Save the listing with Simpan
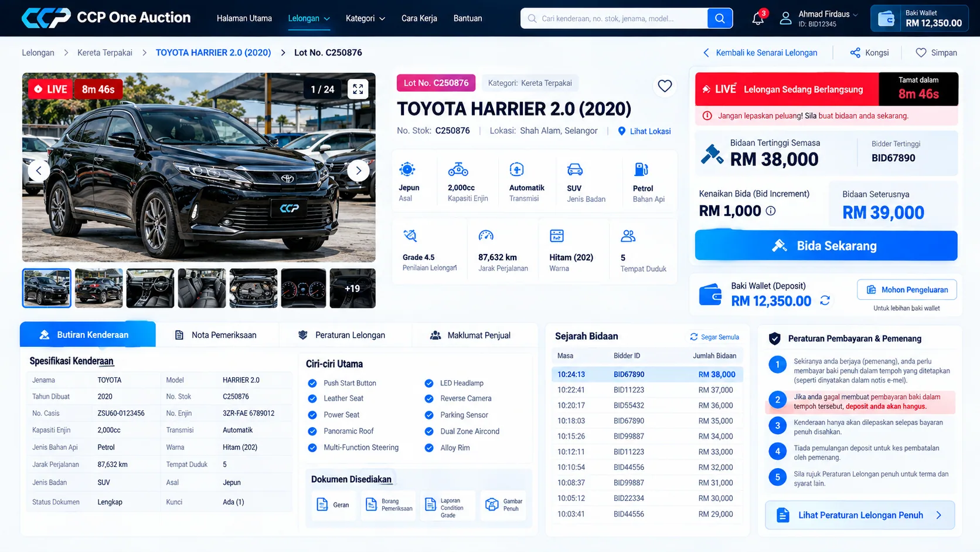The height and width of the screenshot is (552, 980). tap(936, 53)
